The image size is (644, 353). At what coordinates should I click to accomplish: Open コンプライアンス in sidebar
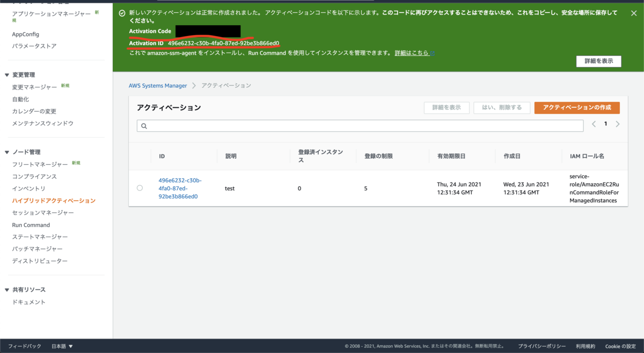[x=34, y=176]
